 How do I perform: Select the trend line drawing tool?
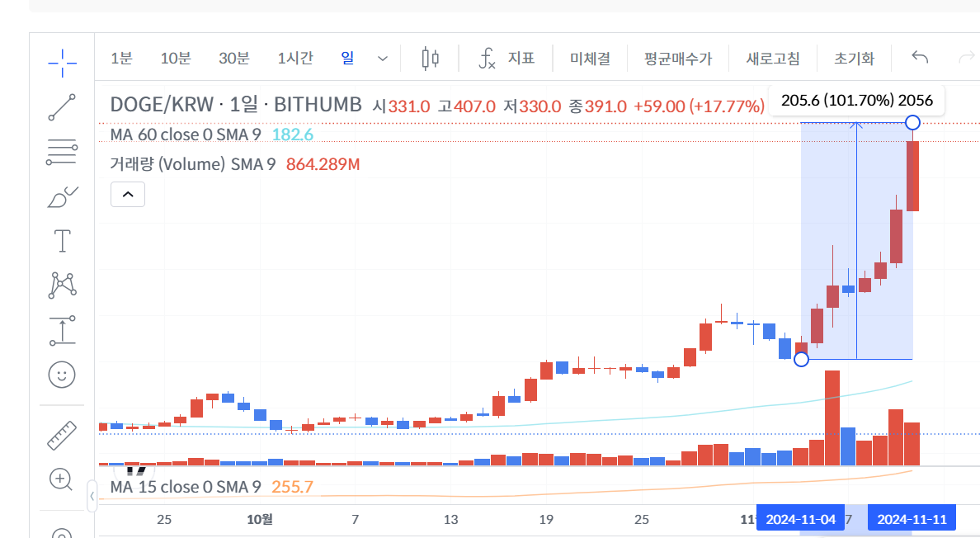pyautogui.click(x=62, y=106)
